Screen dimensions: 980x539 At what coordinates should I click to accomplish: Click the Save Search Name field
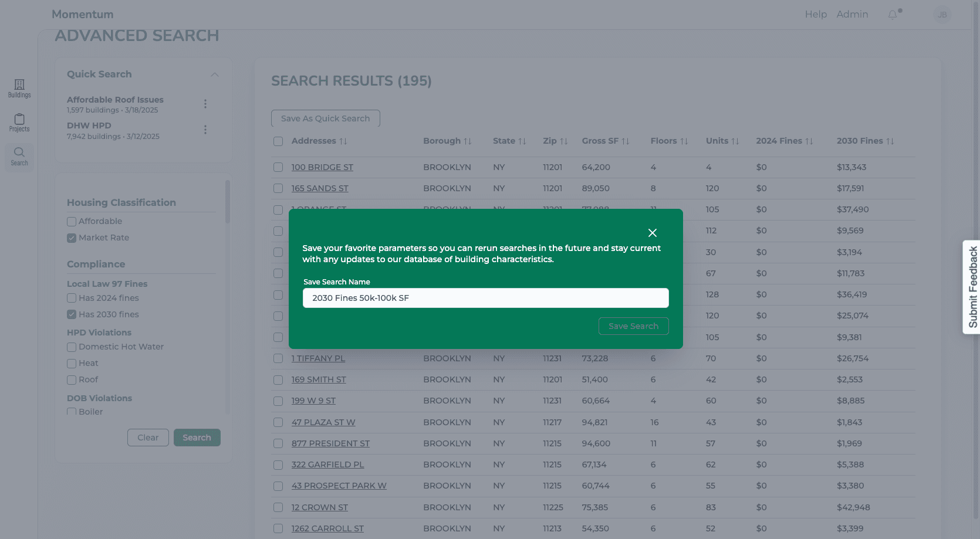[485, 298]
